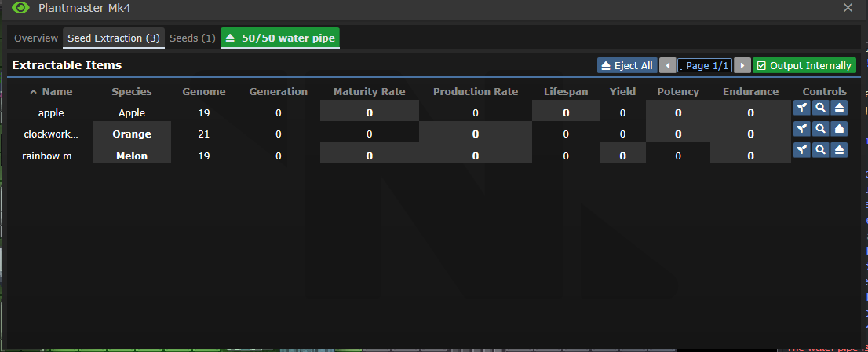868x352 pixels.
Task: Click the 'Apple' species cell
Action: (x=132, y=112)
